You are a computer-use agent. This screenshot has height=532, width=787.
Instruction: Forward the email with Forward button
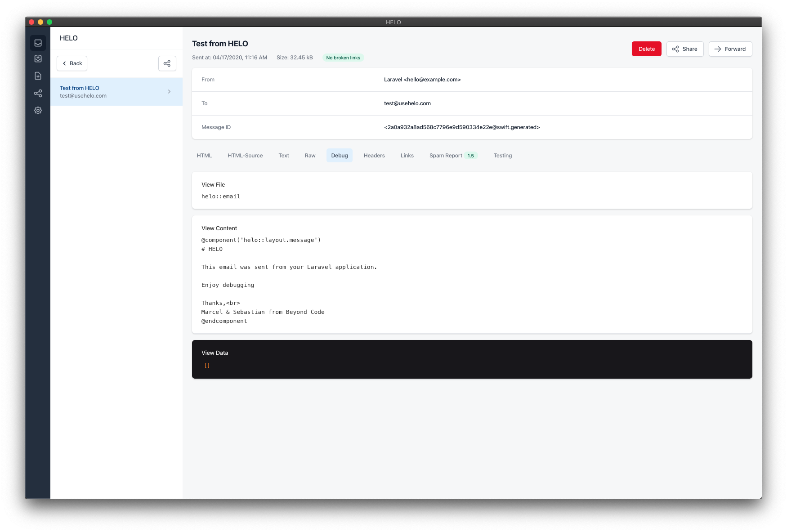[x=730, y=49]
